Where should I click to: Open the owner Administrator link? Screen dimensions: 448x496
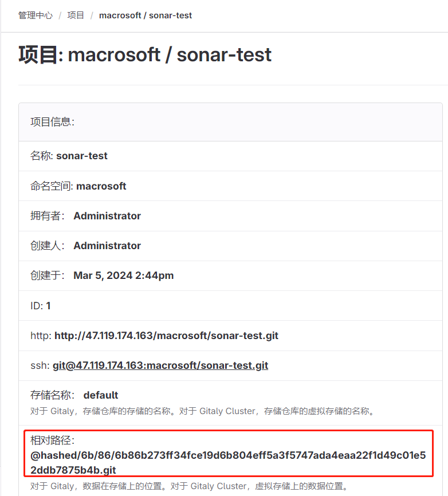click(107, 216)
